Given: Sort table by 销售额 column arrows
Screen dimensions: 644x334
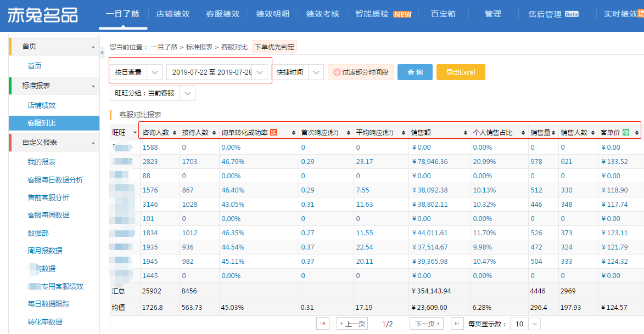Looking at the screenshot, I should (x=466, y=133).
